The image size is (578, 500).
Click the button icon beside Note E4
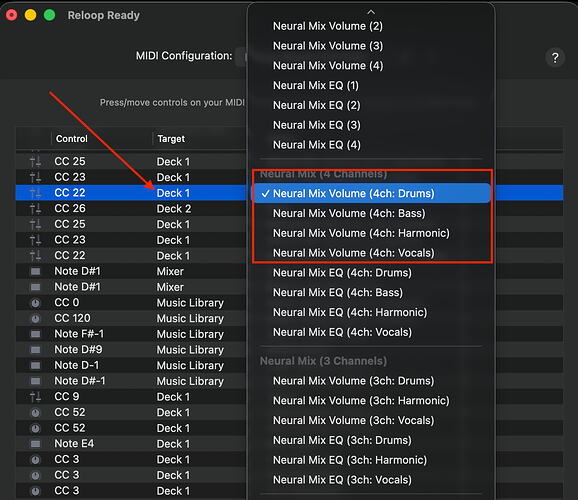(35, 444)
